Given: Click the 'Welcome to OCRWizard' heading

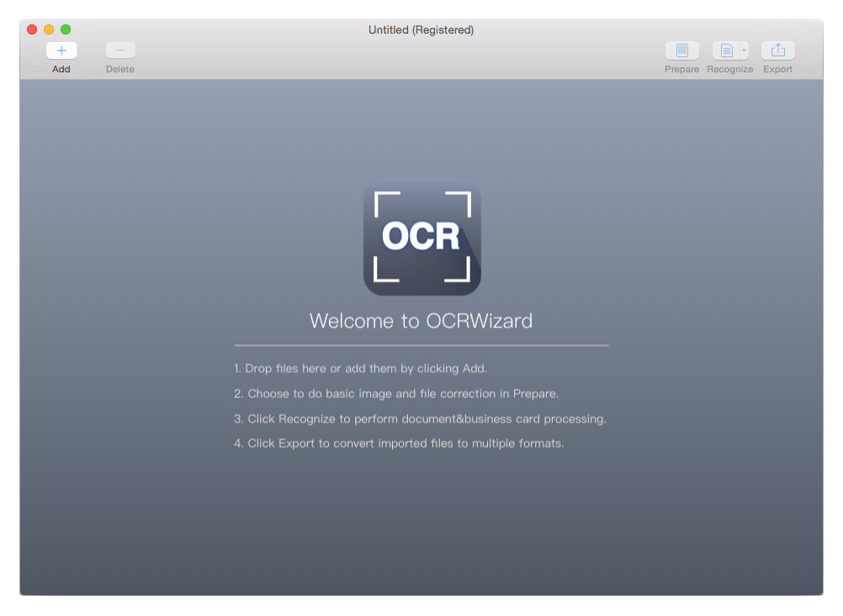Looking at the screenshot, I should pos(421,321).
